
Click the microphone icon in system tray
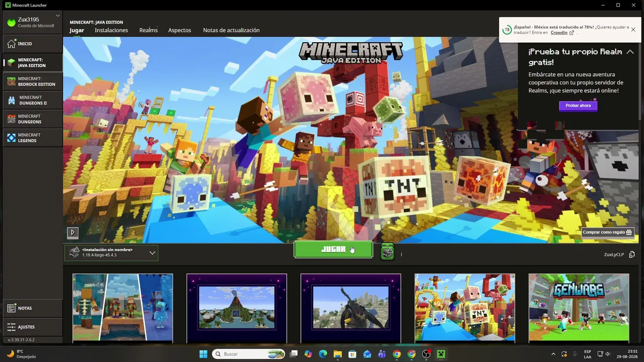575,354
